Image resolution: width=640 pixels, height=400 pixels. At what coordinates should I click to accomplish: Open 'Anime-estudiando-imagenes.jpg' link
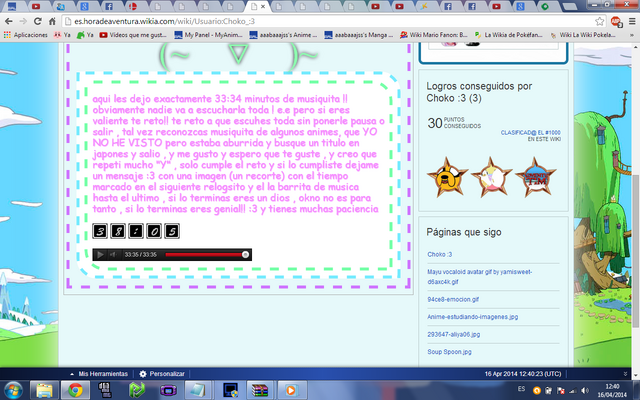pyautogui.click(x=473, y=317)
